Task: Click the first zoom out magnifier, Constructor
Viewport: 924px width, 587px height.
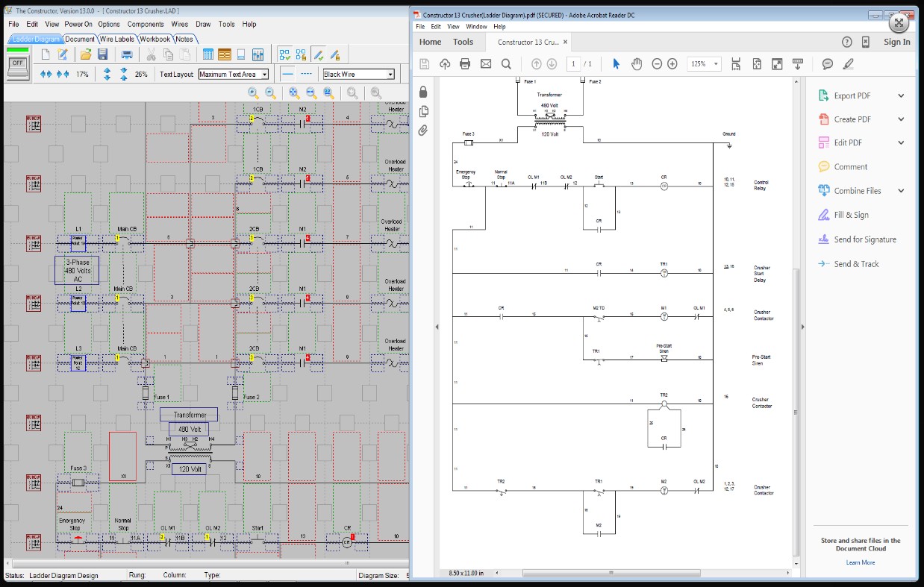Action: 271,93
